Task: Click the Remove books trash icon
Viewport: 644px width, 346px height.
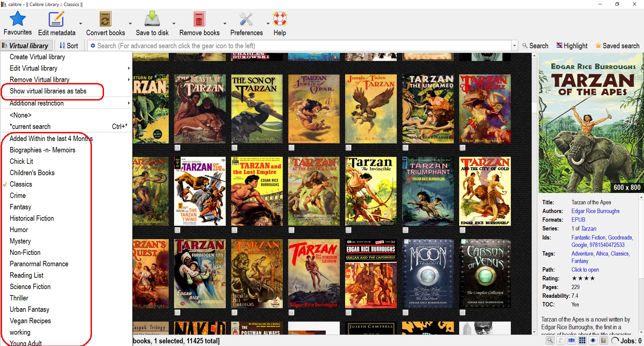Action: tap(199, 19)
